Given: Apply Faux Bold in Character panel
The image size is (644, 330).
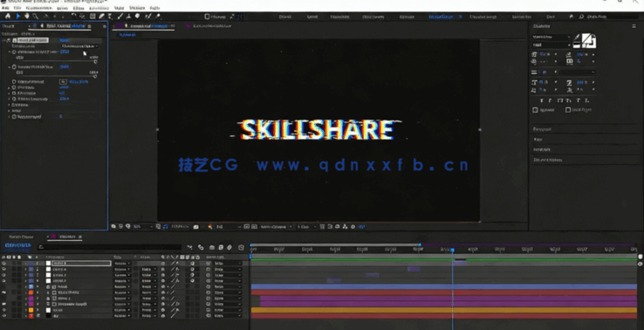Looking at the screenshot, I should click(x=542, y=100).
